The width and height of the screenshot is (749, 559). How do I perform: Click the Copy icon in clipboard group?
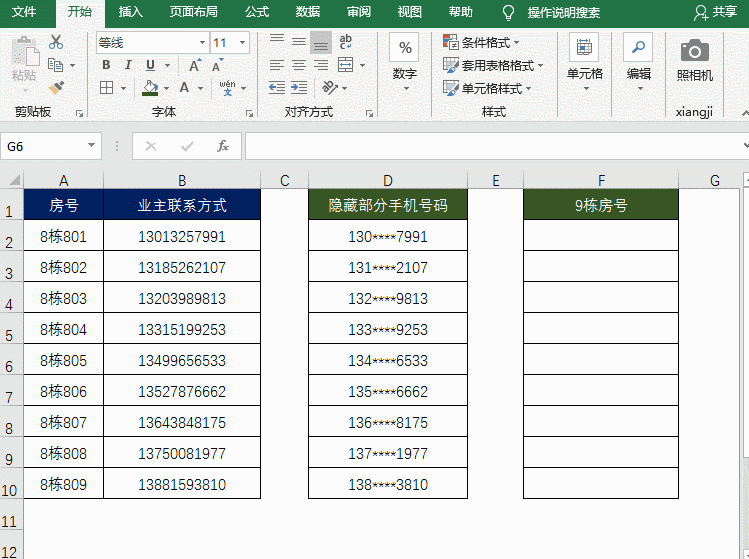(55, 65)
